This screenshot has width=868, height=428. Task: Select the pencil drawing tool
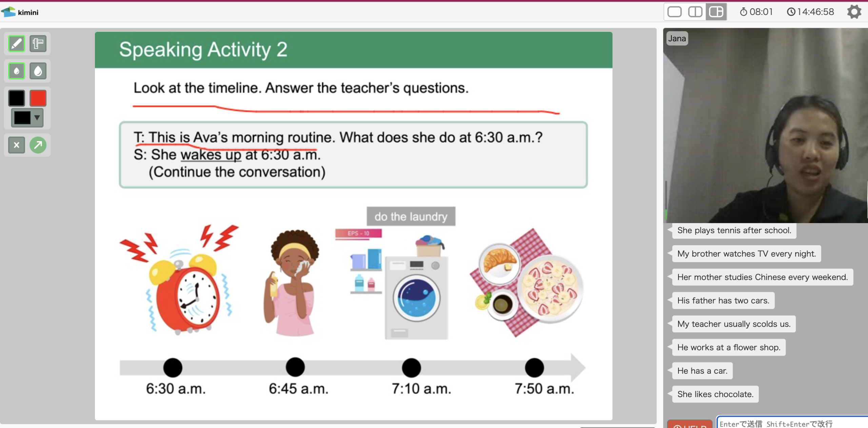tap(16, 43)
